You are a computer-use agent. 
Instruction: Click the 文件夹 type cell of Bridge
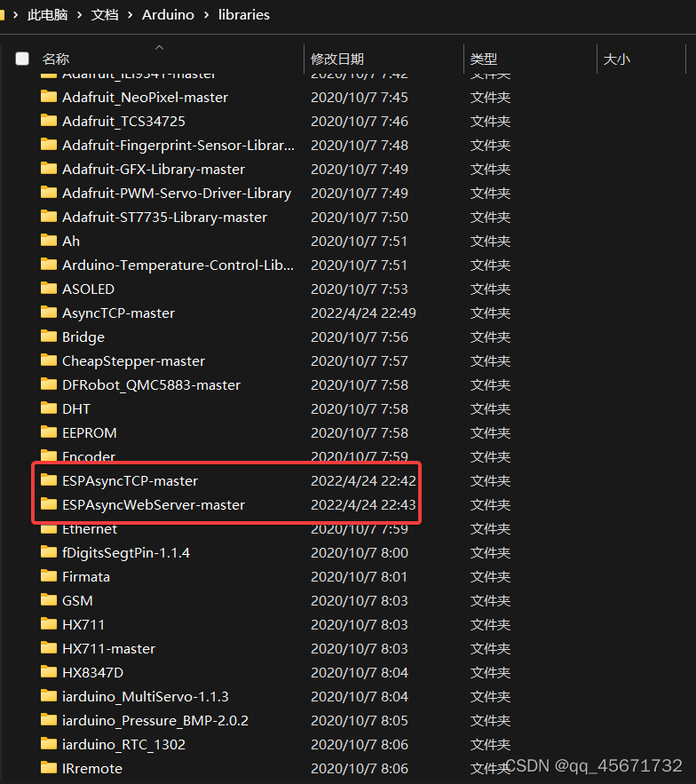491,337
